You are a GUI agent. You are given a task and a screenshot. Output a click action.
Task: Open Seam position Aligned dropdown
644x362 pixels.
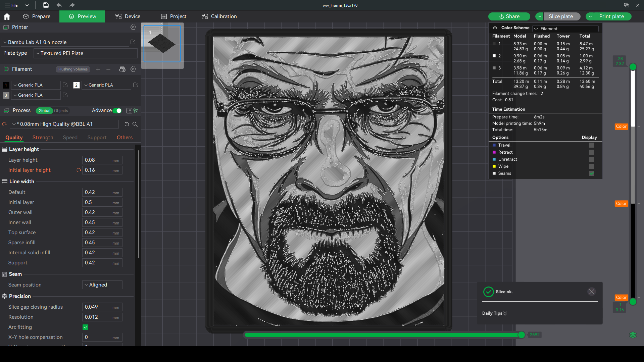coord(102,285)
